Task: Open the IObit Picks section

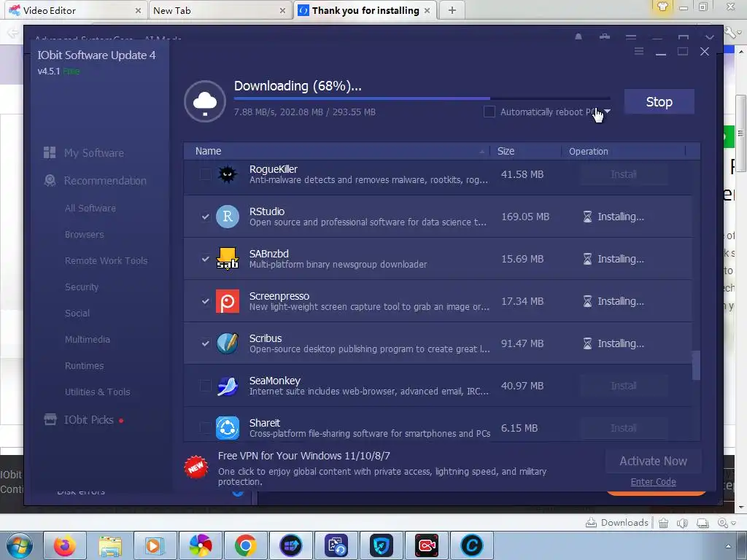Action: click(x=88, y=419)
